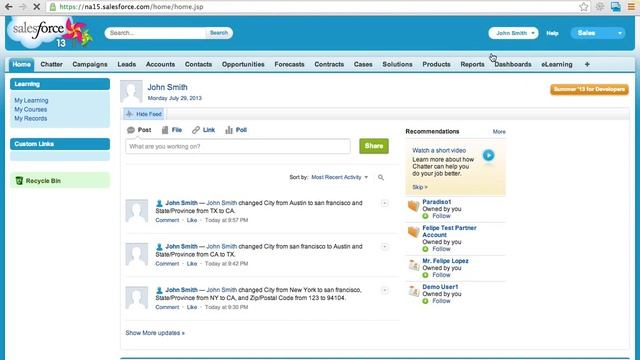Viewport: 640px width, 360px height.
Task: Open My Learning link
Action: point(31,100)
